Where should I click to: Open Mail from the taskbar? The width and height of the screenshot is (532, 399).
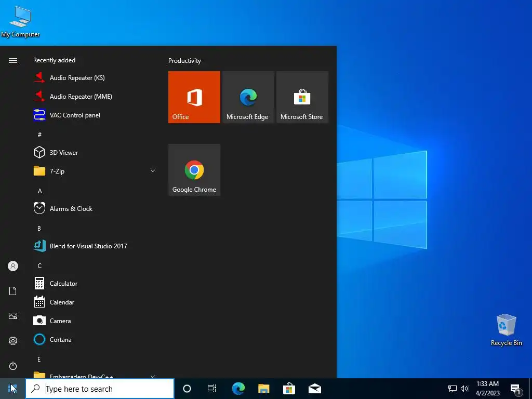point(314,389)
